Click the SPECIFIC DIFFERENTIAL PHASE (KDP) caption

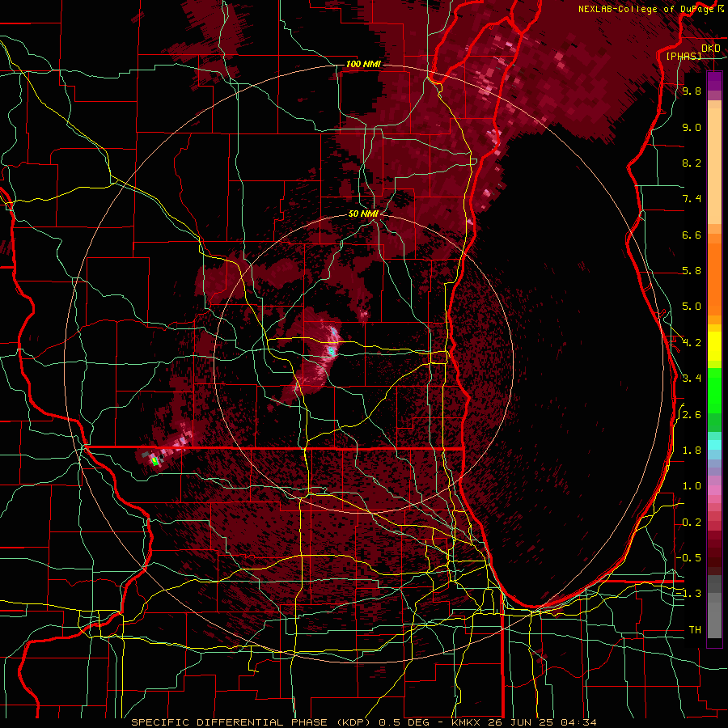click(x=252, y=722)
